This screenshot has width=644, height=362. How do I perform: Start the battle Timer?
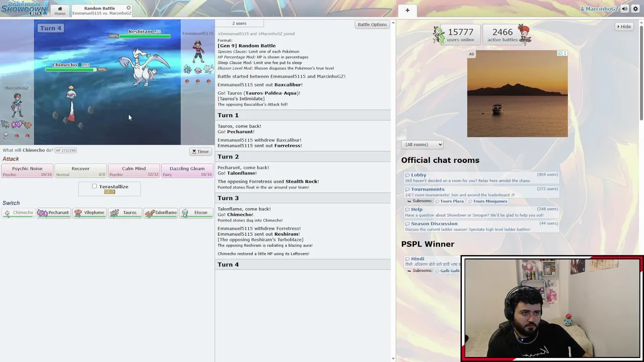[200, 151]
